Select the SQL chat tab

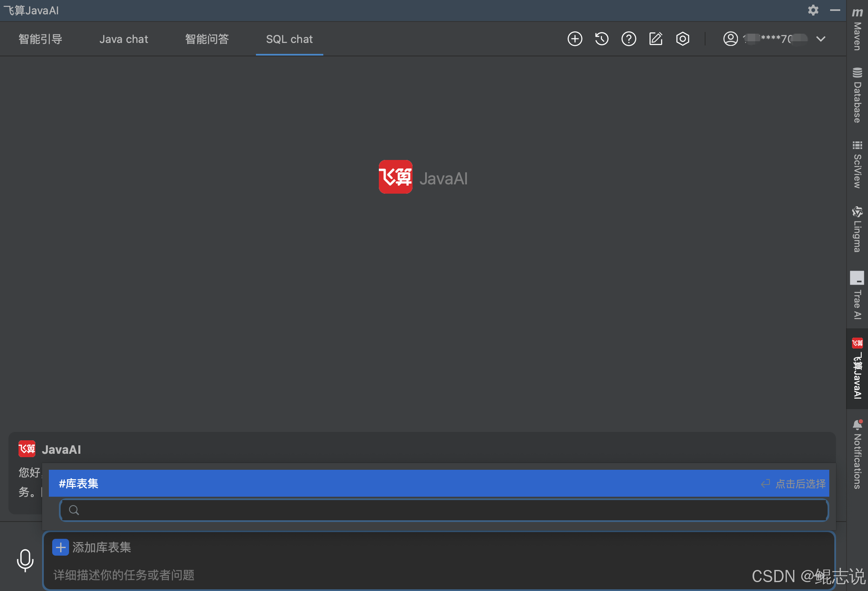[289, 39]
